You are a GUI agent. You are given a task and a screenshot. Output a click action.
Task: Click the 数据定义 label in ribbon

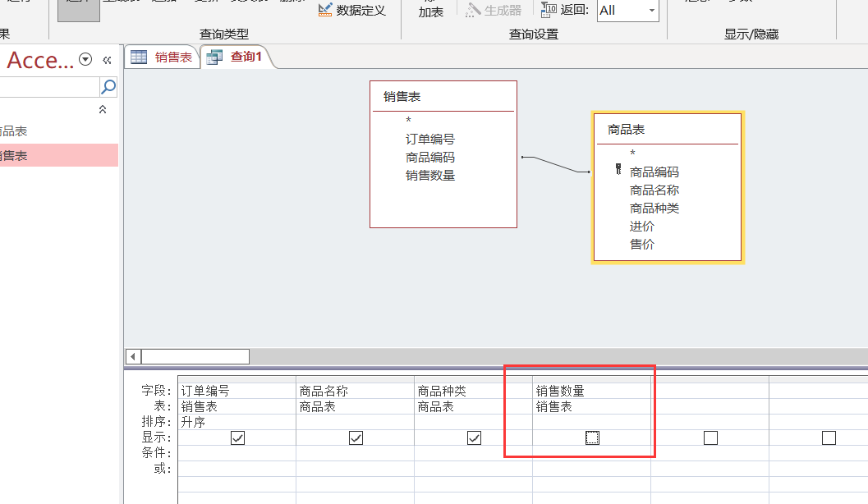(361, 10)
